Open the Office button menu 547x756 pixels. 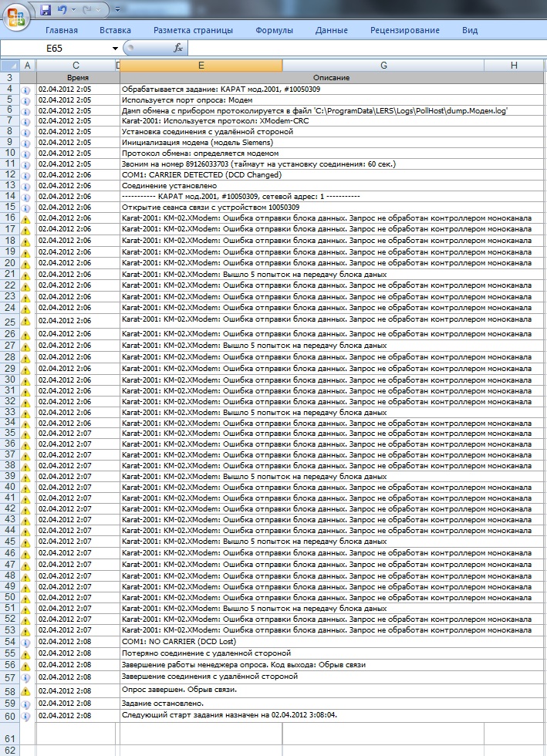point(16,16)
